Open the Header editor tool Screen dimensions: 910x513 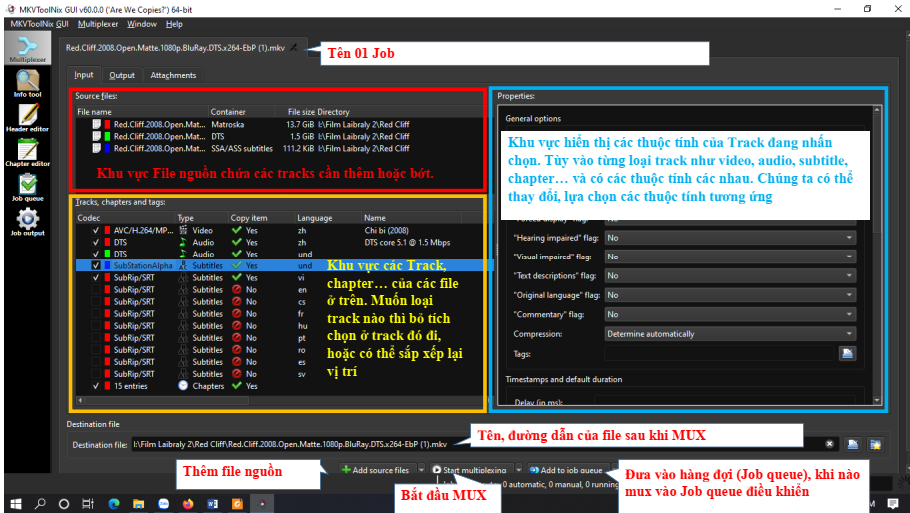pos(27,118)
